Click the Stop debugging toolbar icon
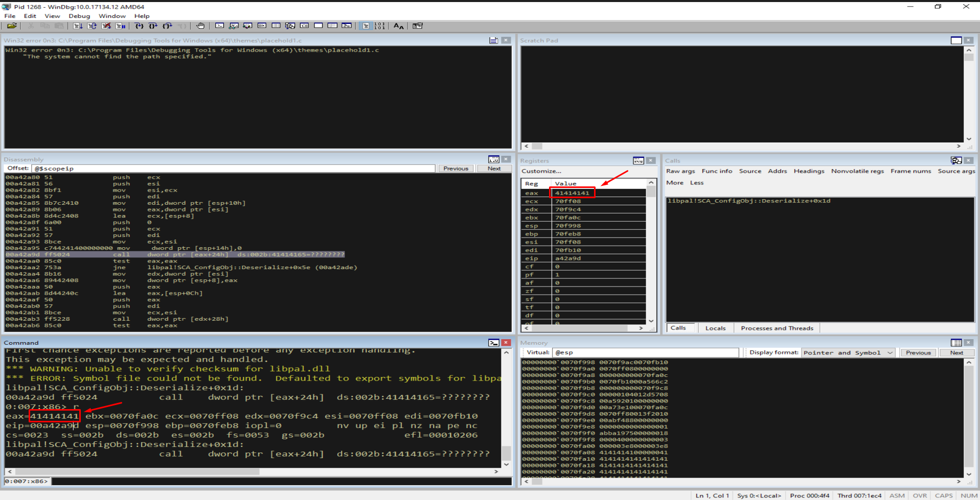Viewport: 980px width, 500px height. point(106,26)
